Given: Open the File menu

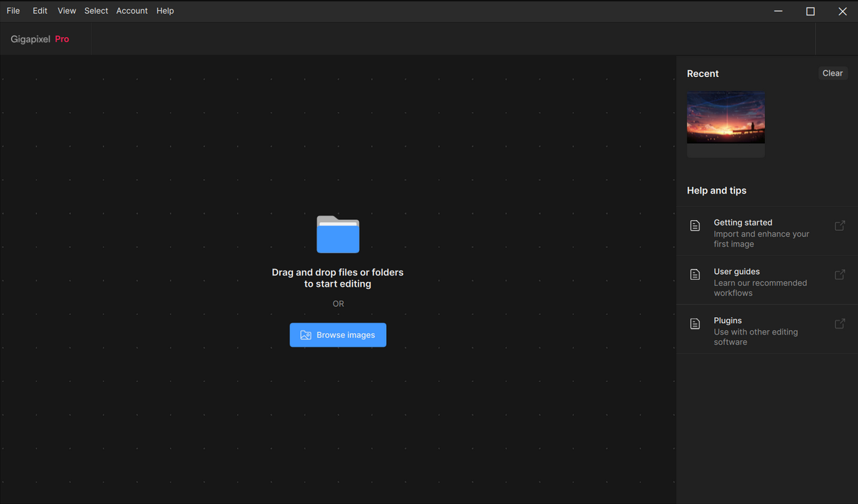Looking at the screenshot, I should click(13, 11).
